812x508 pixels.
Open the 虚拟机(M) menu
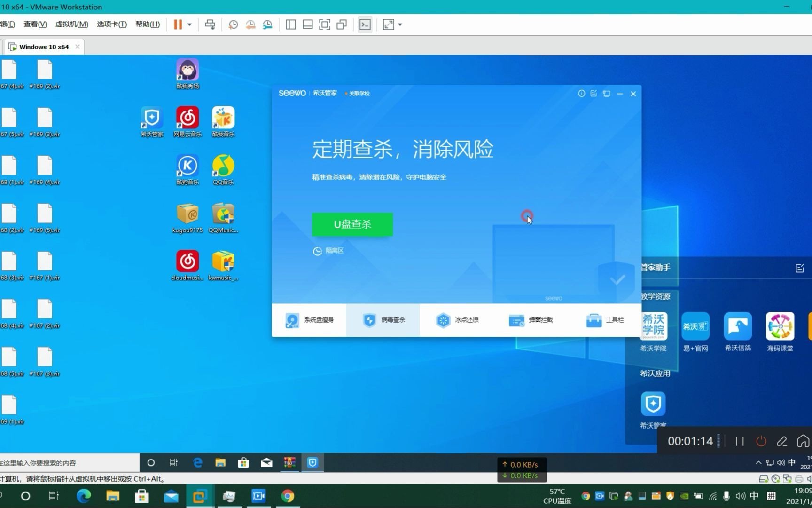(x=72, y=24)
